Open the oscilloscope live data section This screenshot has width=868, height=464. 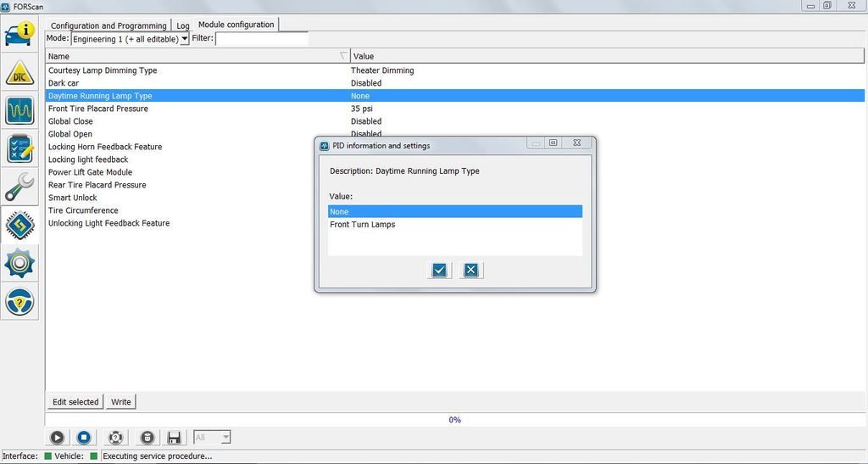(x=19, y=111)
